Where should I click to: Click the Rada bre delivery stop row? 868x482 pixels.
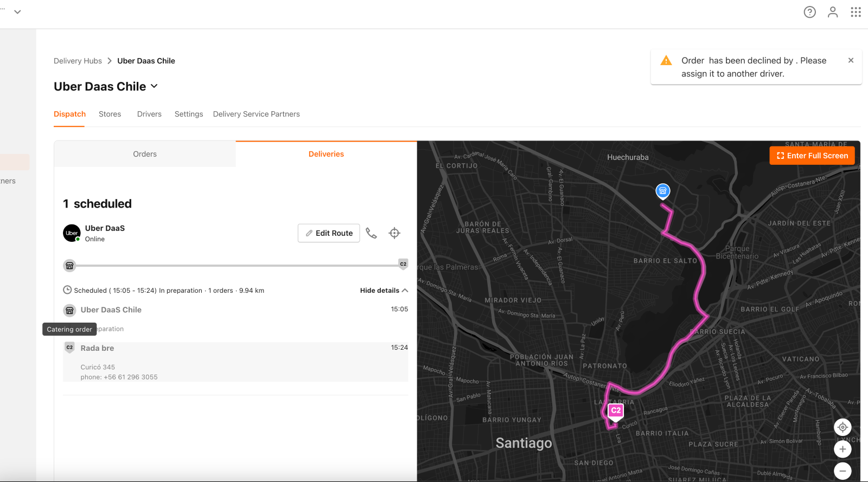[235, 362]
